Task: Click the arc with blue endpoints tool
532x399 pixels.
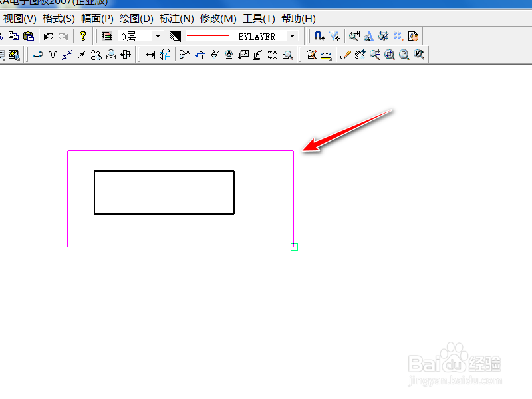Action: pos(38,55)
